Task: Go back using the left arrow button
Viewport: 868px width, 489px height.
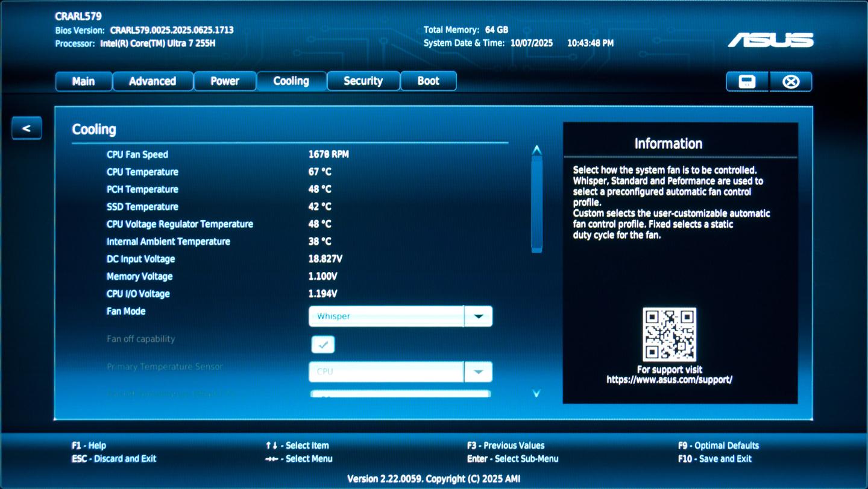Action: tap(27, 128)
